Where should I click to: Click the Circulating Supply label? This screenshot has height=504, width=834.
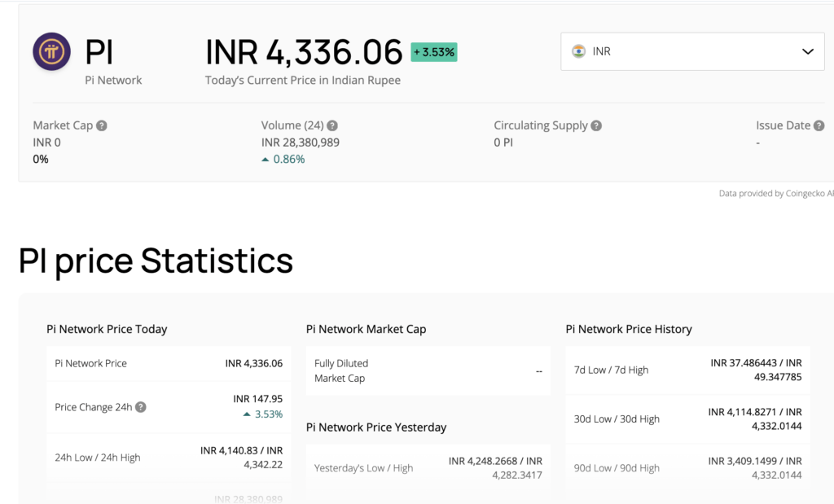pos(541,125)
